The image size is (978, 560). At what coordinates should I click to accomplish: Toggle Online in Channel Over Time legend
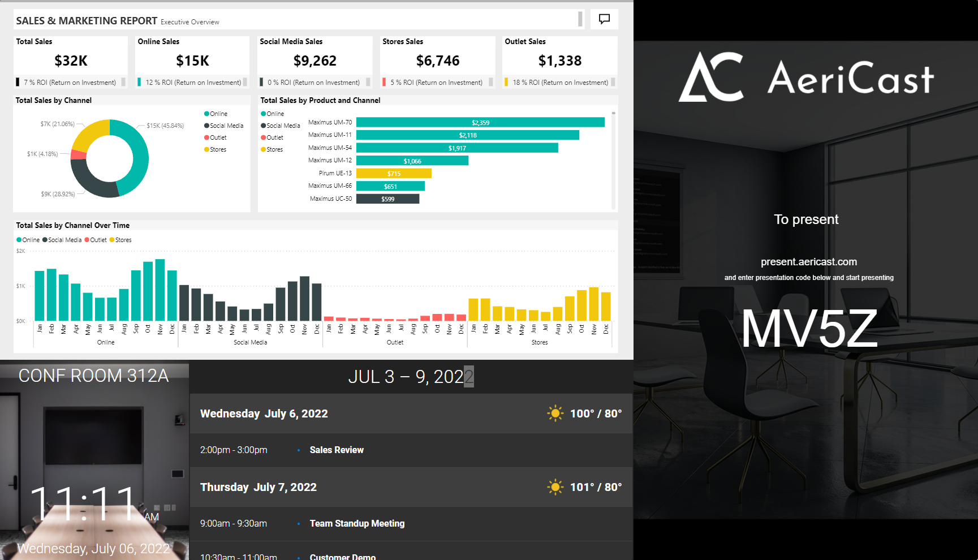(x=28, y=240)
